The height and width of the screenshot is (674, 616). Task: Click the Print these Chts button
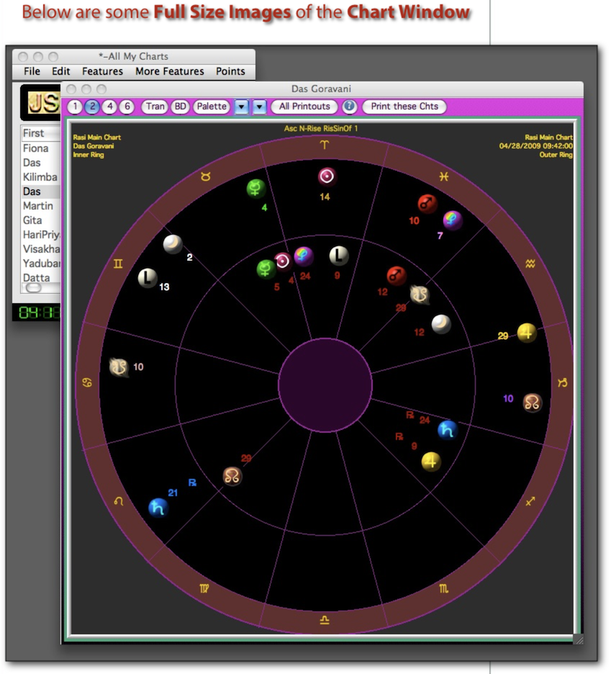(x=404, y=107)
